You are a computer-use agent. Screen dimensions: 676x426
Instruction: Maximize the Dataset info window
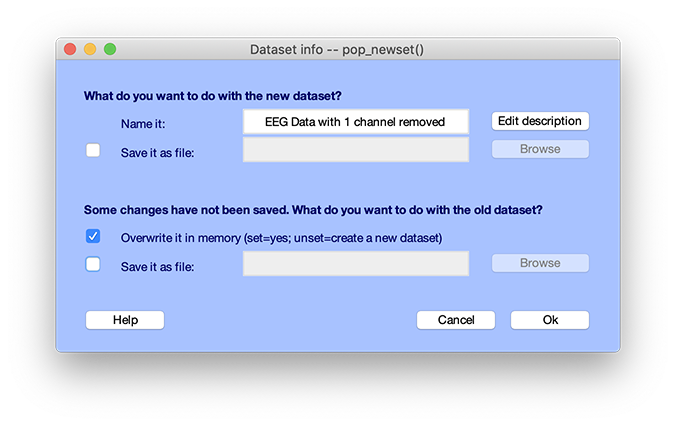pos(110,49)
